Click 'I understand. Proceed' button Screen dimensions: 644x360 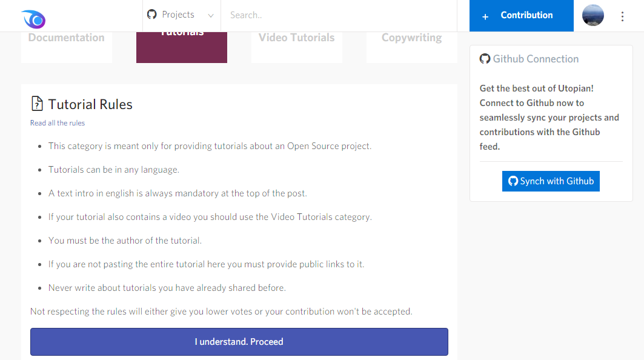(x=239, y=342)
